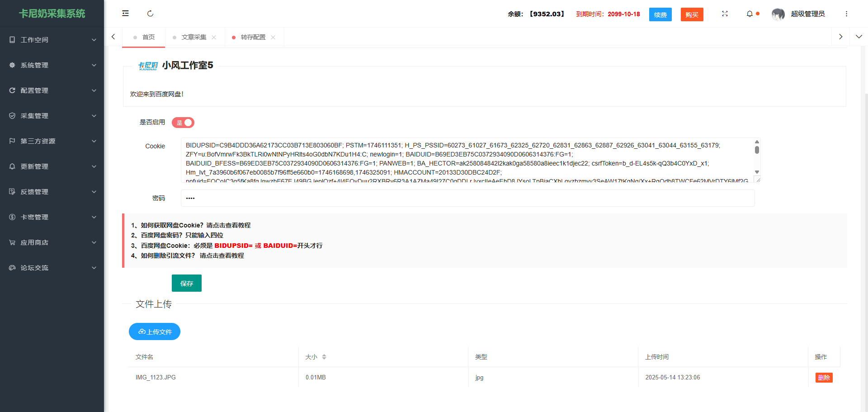
Task: Click the 论坛交流 sidebar icon
Action: pyautogui.click(x=12, y=268)
